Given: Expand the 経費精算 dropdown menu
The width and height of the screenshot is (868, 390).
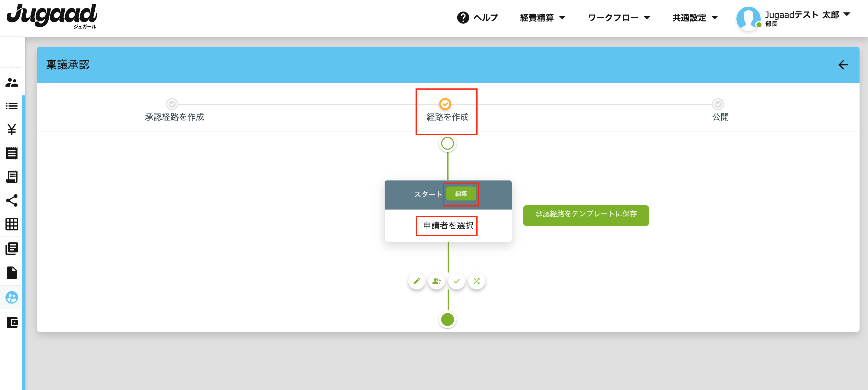Looking at the screenshot, I should 543,18.
